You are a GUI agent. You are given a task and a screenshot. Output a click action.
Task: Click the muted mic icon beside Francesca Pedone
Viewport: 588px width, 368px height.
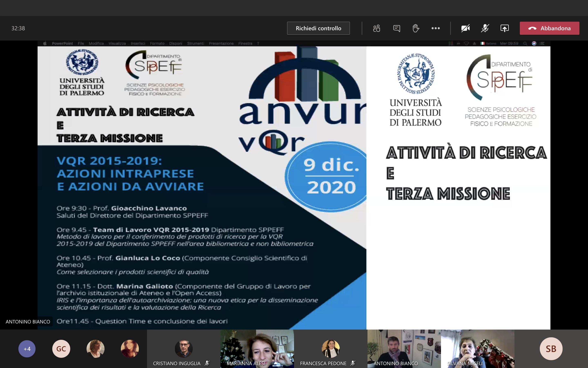353,363
